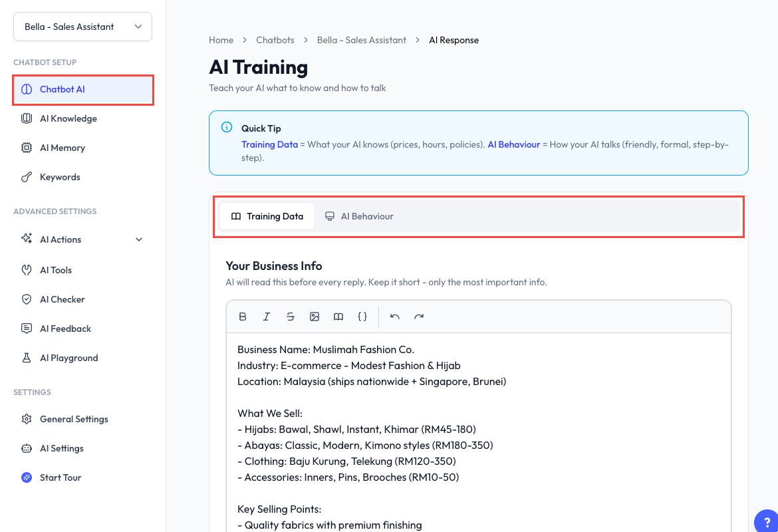Screen dimensions: 778x532
Task: Click the 'Business Name: Muslimah Fashion Co.' line
Action: click(x=325, y=349)
